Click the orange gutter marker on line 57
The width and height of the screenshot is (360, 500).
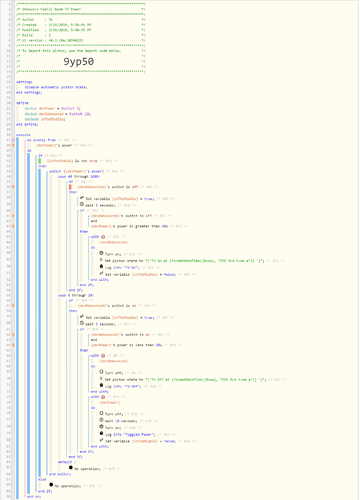pos(13,306)
